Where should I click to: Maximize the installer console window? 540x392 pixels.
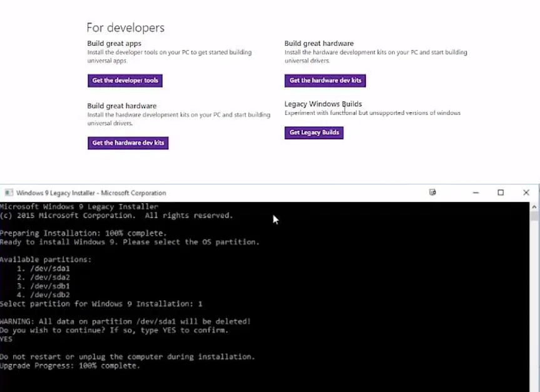(x=501, y=193)
